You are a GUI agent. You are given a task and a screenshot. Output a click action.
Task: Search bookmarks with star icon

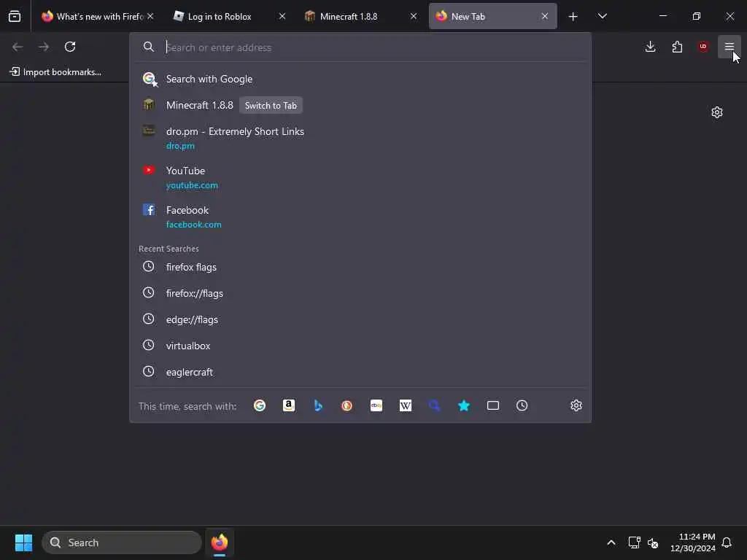(x=464, y=405)
